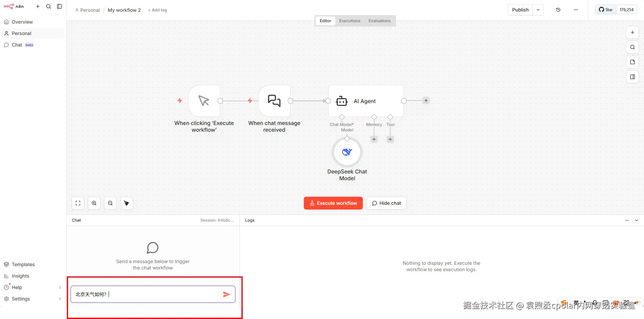644x319 pixels.
Task: Click the plus icon beside the n8n logo
Action: [x=38, y=6]
